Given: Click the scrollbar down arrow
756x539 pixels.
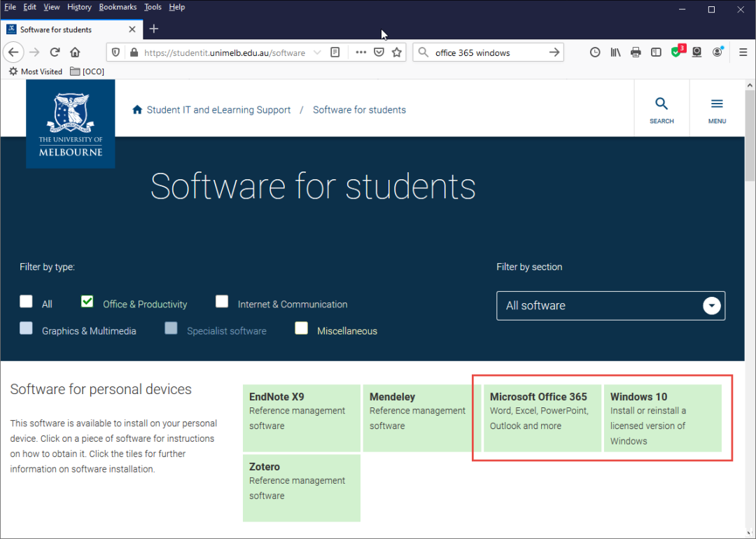Looking at the screenshot, I should [x=750, y=533].
